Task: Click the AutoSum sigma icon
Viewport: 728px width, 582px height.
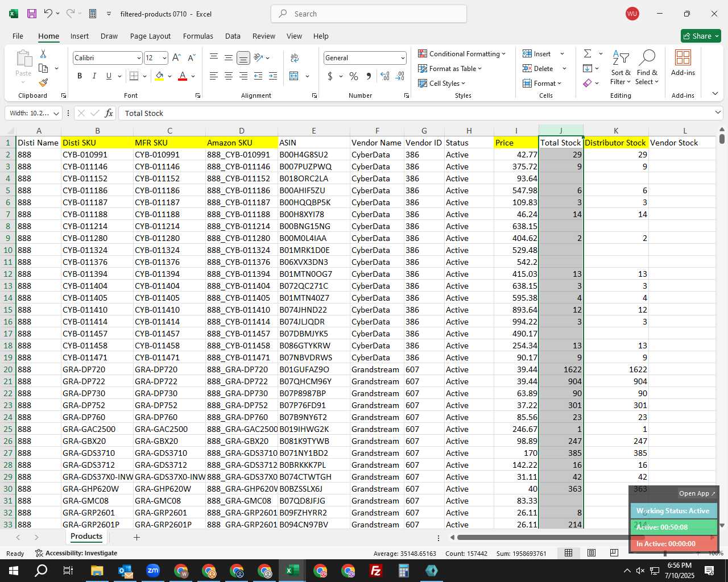Action: point(588,53)
